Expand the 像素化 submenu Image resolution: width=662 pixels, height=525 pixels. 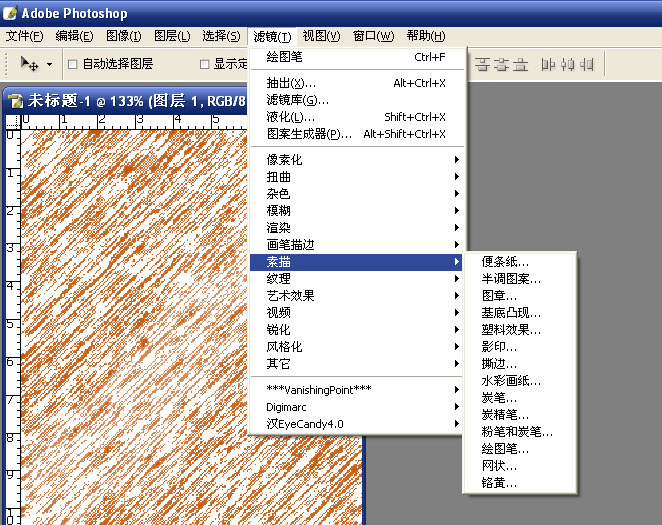pos(357,160)
